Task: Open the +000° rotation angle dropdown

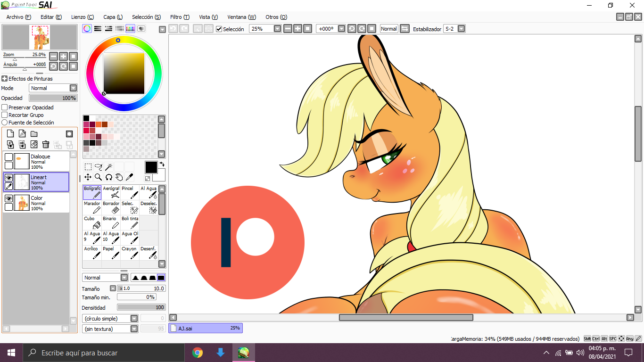Action: click(341, 29)
